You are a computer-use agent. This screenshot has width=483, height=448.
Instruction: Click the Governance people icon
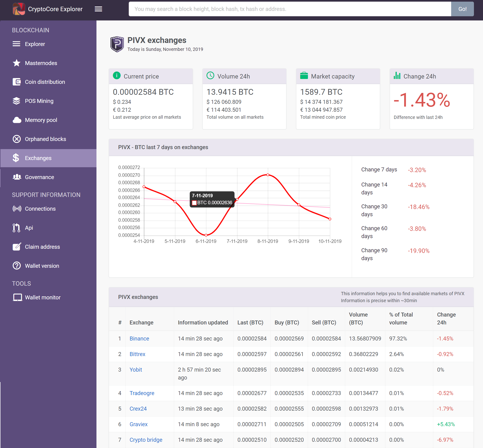pos(17,177)
